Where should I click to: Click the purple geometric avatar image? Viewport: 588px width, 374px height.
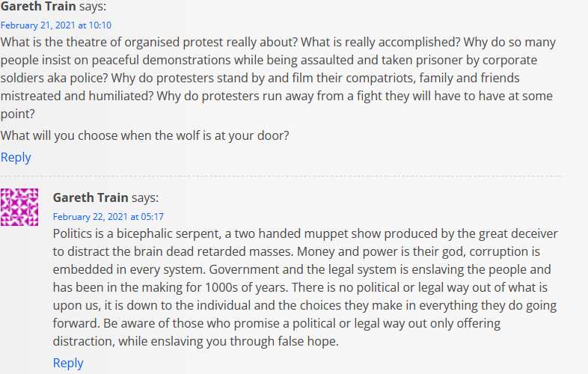pyautogui.click(x=19, y=207)
